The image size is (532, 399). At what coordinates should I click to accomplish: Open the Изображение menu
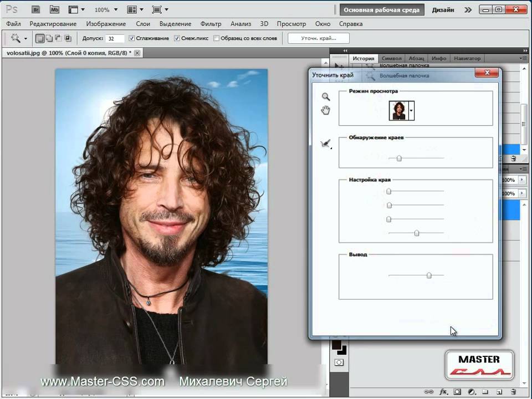pyautogui.click(x=106, y=24)
